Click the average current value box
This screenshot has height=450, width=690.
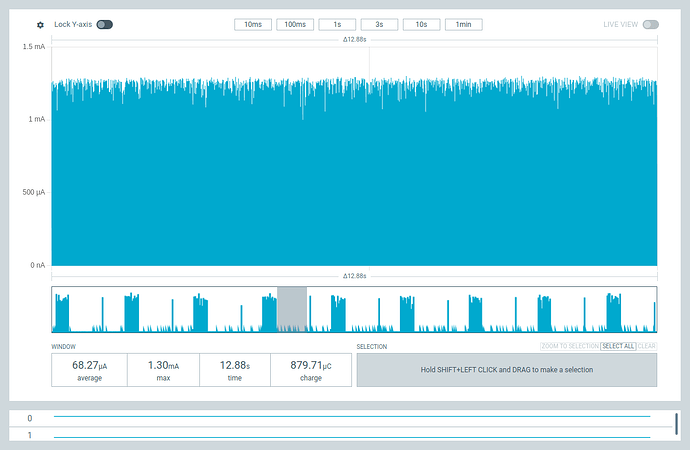click(88, 370)
